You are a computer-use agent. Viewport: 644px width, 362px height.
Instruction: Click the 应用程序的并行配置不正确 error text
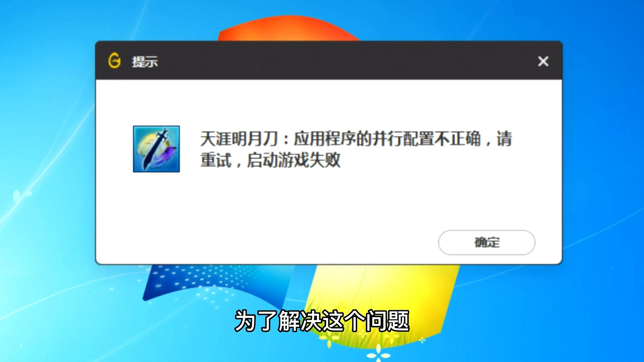pos(387,139)
